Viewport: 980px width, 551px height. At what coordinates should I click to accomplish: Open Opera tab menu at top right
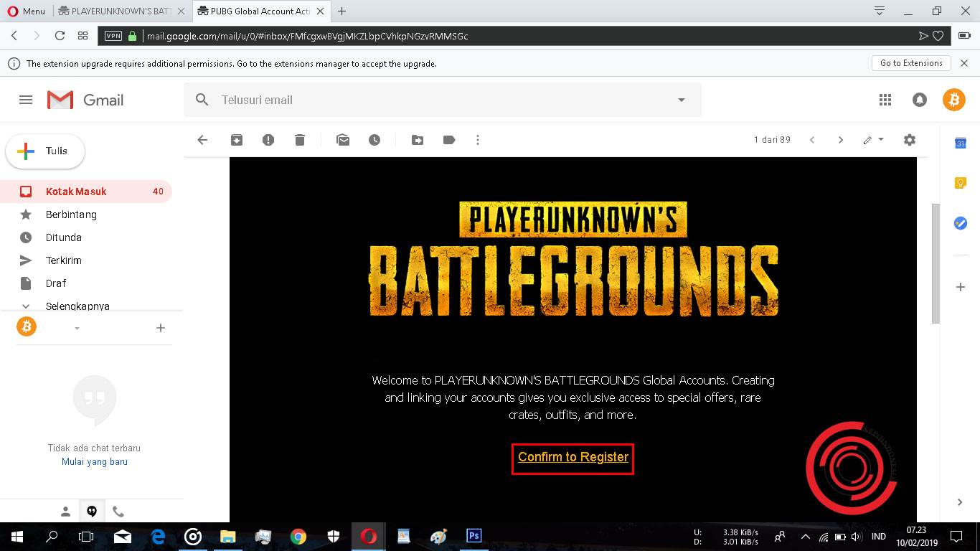pyautogui.click(x=880, y=11)
